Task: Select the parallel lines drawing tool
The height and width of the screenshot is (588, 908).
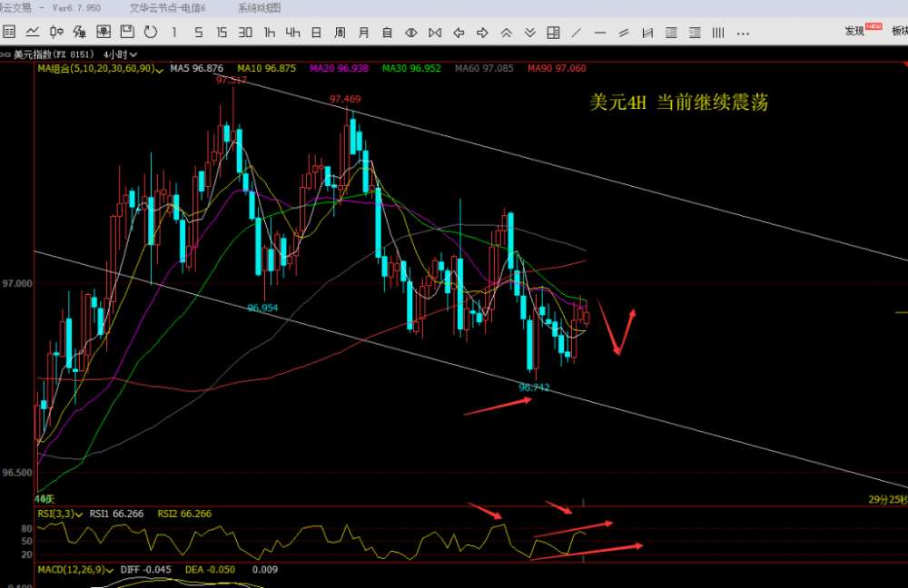Action: pos(624,33)
